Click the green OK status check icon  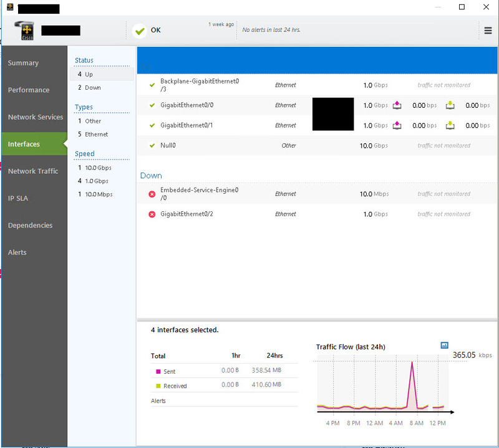pyautogui.click(x=138, y=30)
